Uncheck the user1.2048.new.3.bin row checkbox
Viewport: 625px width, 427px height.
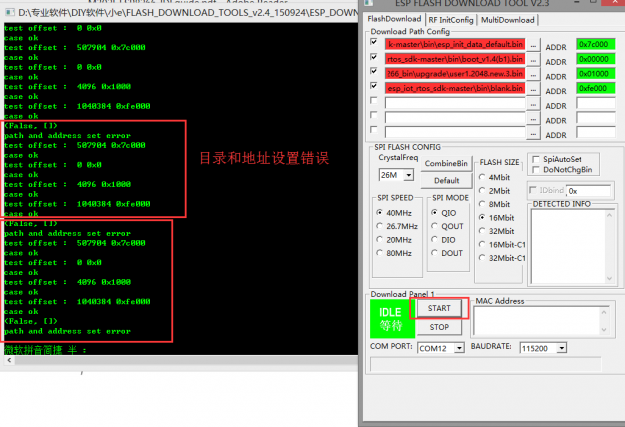(x=374, y=71)
